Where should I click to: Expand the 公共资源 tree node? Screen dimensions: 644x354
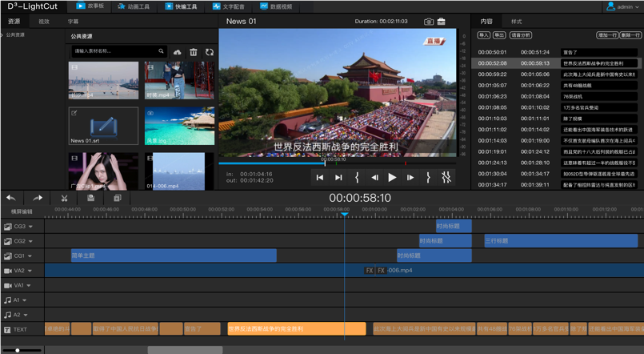pos(3,35)
